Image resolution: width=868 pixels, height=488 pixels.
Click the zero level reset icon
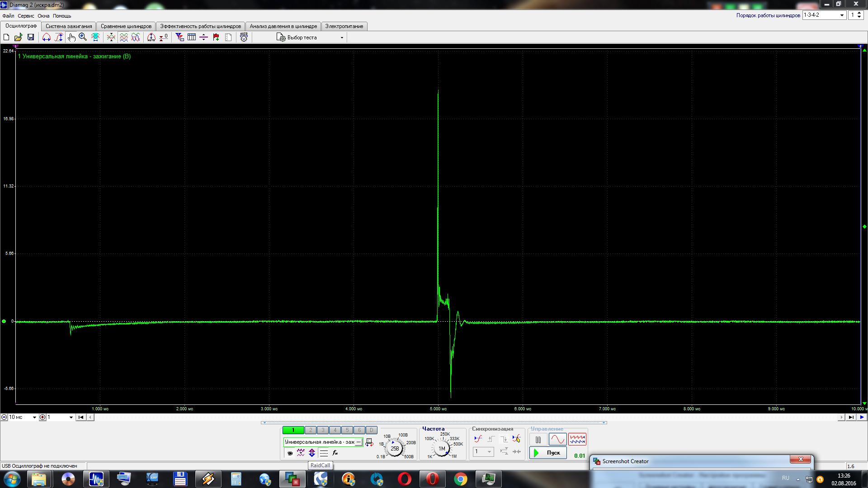point(164,38)
